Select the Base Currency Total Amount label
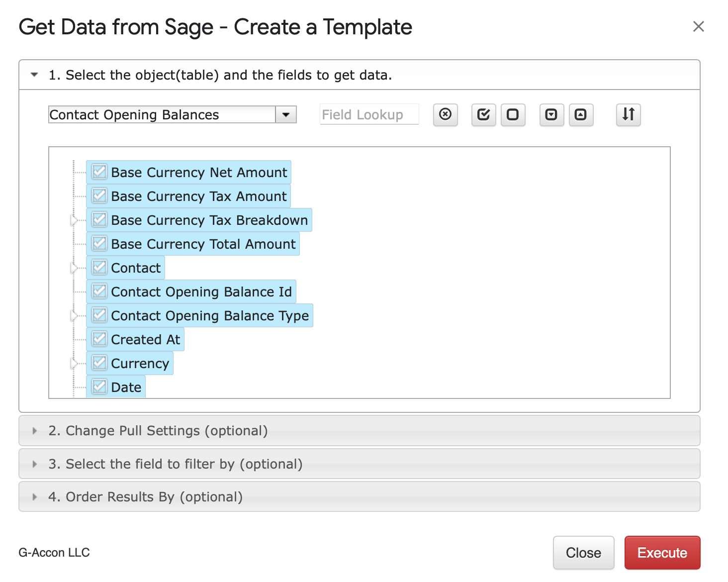 [203, 244]
